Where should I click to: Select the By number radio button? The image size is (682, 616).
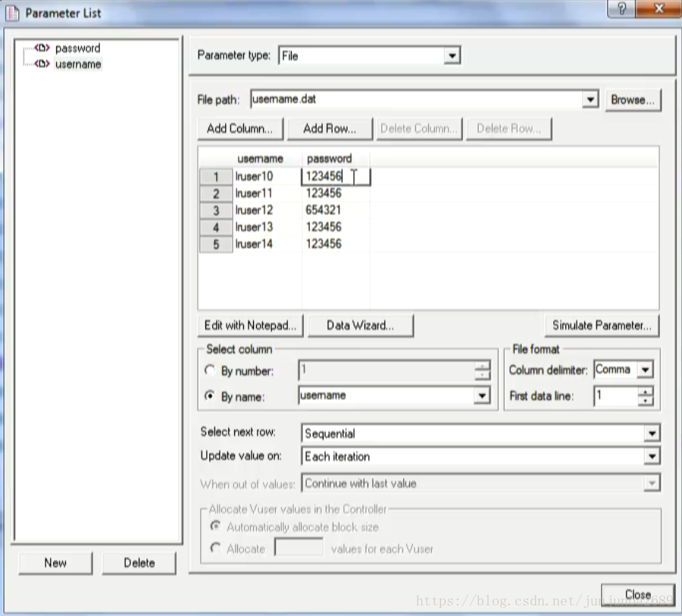coord(210,371)
